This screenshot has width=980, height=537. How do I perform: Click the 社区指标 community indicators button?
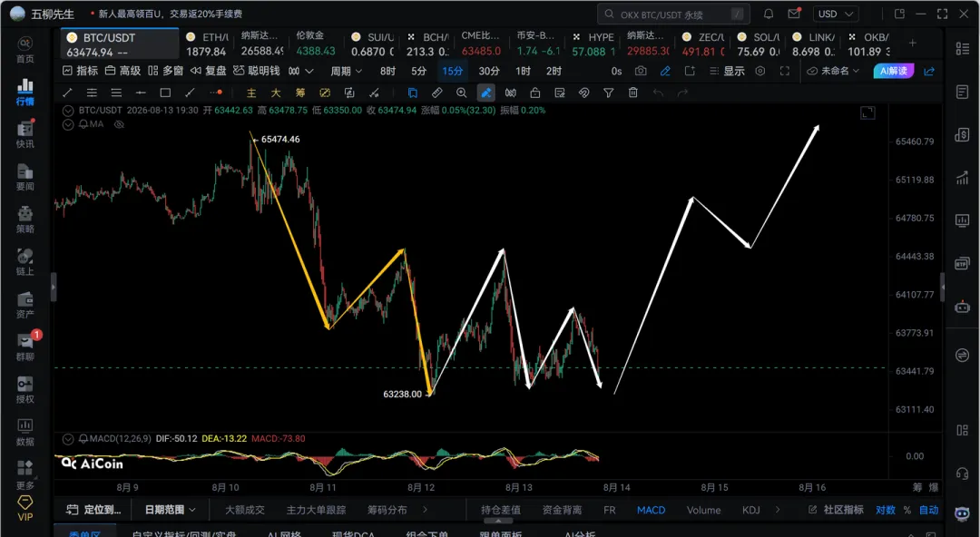coord(836,510)
